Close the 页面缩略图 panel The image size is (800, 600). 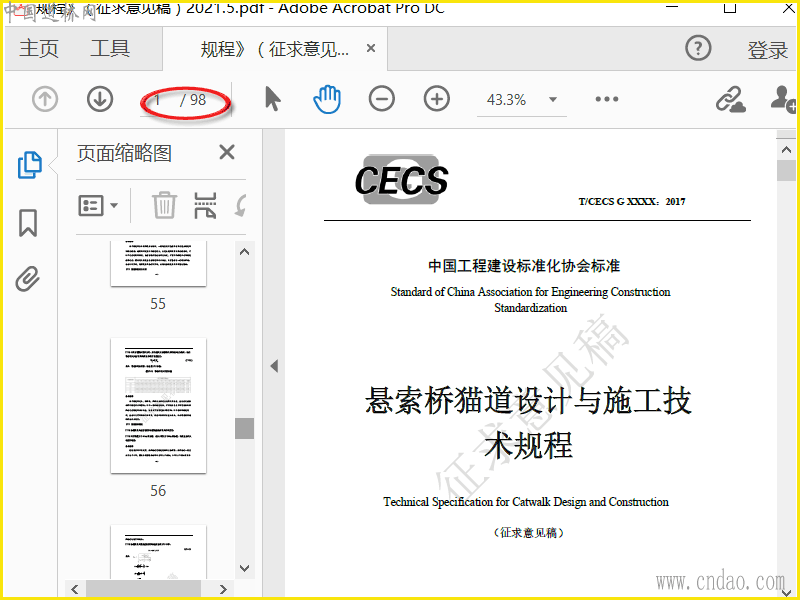[x=227, y=152]
